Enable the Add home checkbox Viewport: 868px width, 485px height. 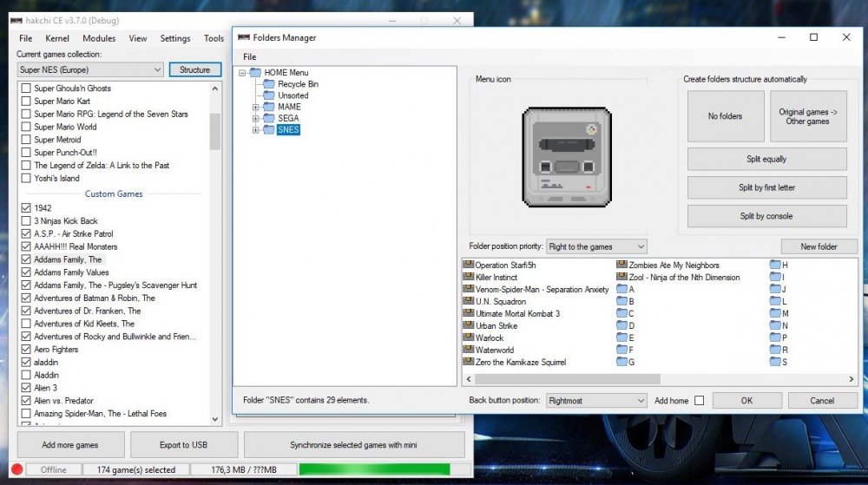699,401
